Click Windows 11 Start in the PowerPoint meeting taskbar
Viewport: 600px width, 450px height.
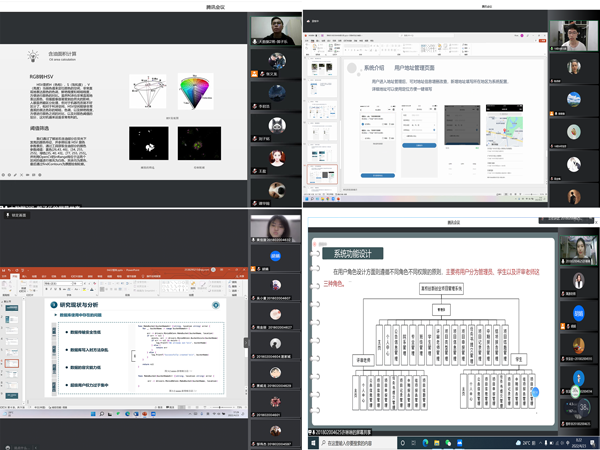click(x=93, y=414)
